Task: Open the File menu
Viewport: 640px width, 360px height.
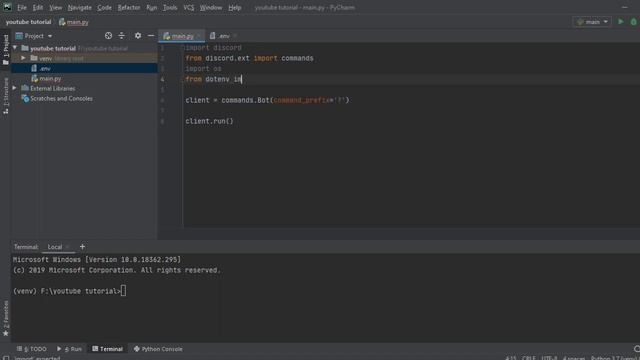Action: [x=22, y=7]
